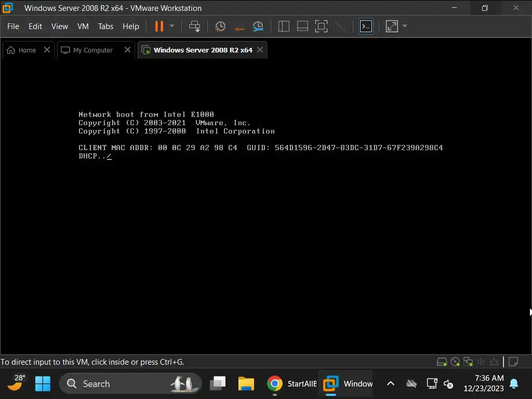Open File Explorer from the taskbar
Image resolution: width=532 pixels, height=399 pixels.
(246, 384)
